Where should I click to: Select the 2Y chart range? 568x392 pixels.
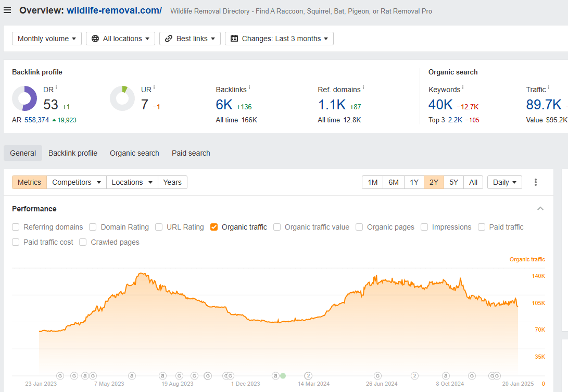[x=434, y=182]
